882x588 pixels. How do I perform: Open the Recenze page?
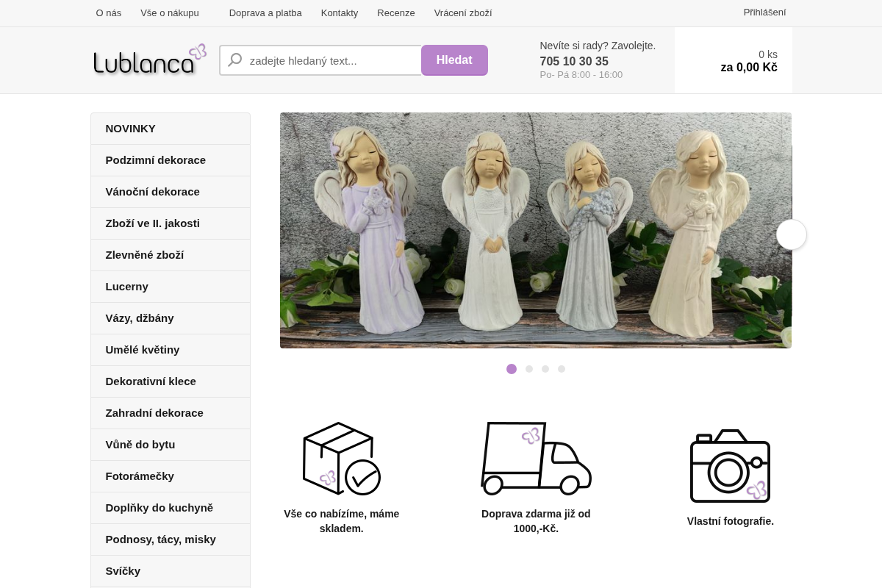coord(396,12)
